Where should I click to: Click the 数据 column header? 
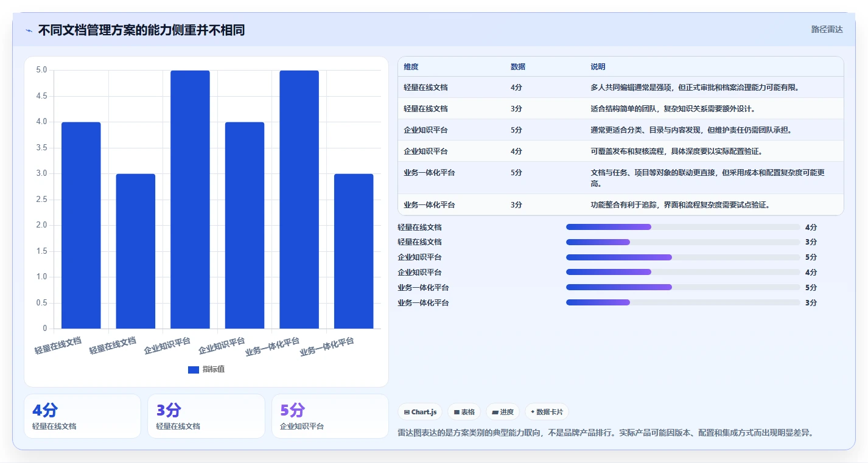(x=518, y=67)
